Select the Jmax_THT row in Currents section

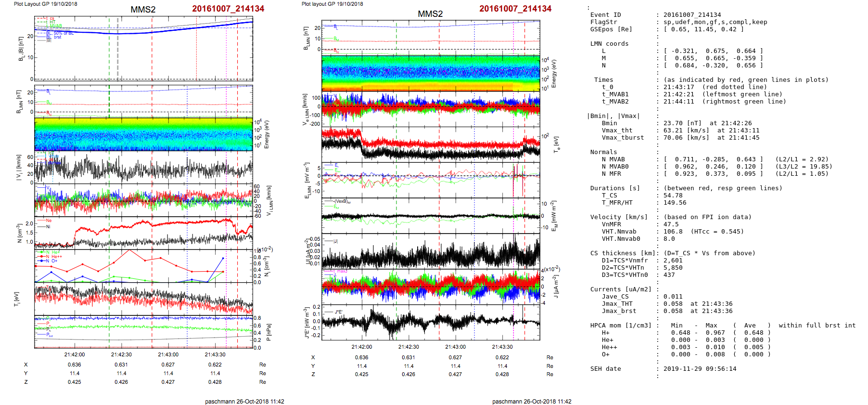pyautogui.click(x=617, y=304)
